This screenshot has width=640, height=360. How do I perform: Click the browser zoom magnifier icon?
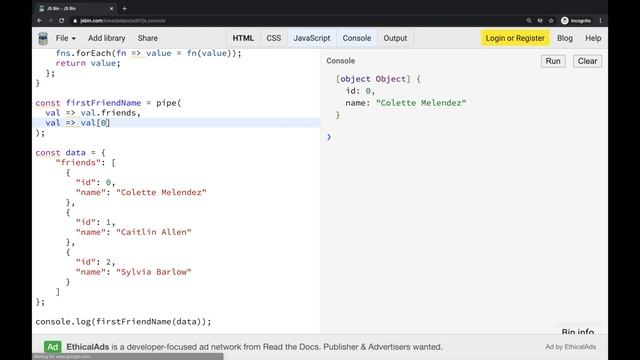click(529, 20)
